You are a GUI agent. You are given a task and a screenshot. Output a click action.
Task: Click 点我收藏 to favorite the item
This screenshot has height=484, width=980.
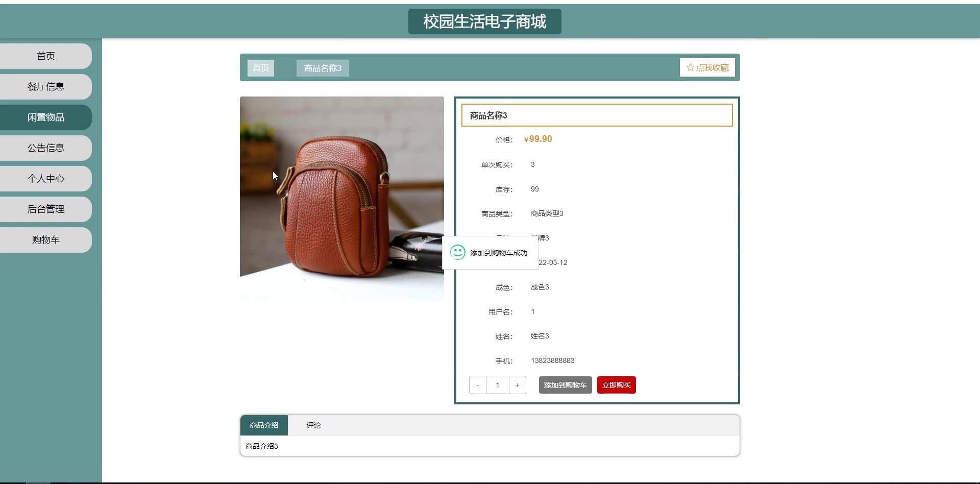click(x=707, y=67)
